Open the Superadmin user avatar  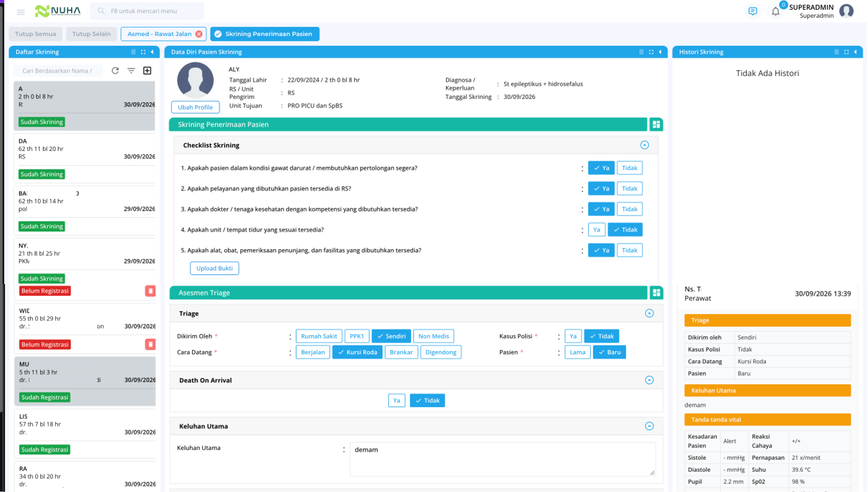[x=846, y=11]
